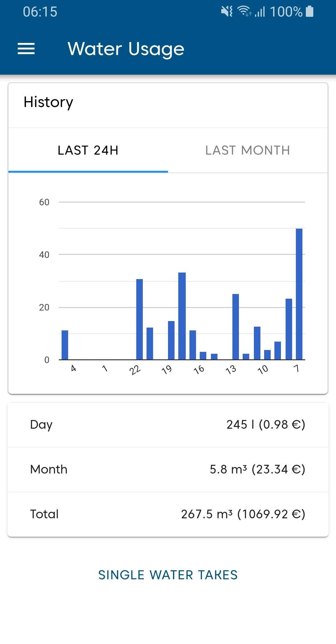
Task: Select the tall bar at hour 22
Action: (x=139, y=319)
